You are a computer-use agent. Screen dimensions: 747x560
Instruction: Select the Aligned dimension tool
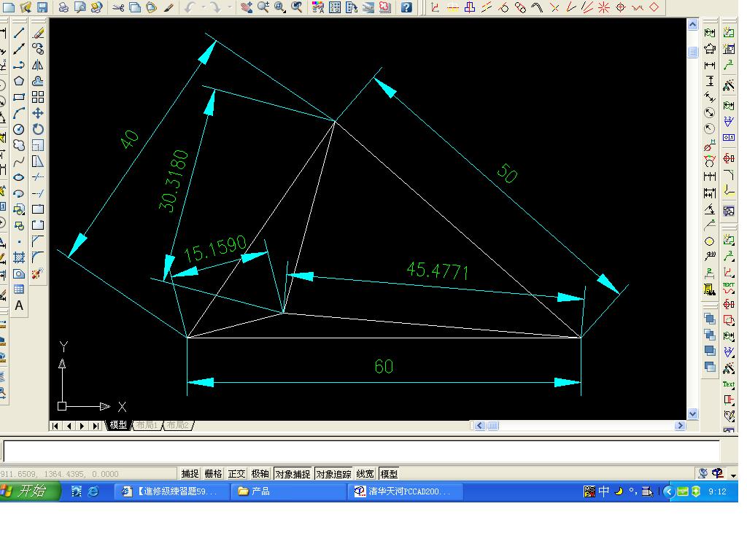(710, 97)
